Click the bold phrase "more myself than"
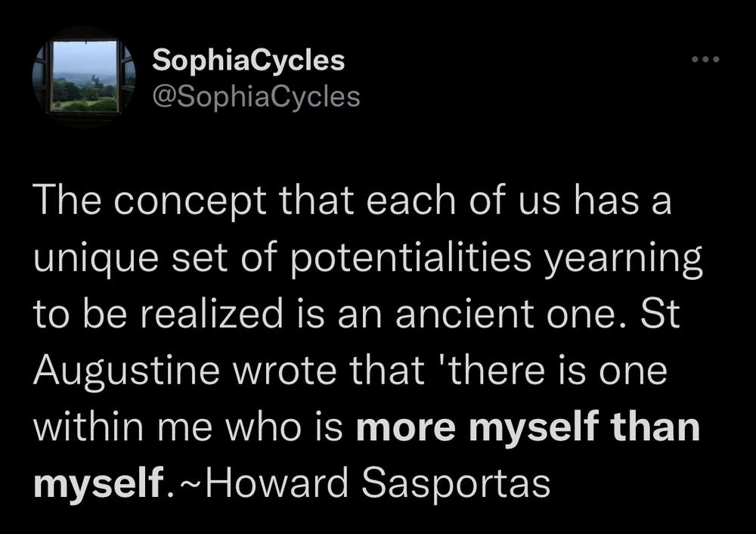 528,427
